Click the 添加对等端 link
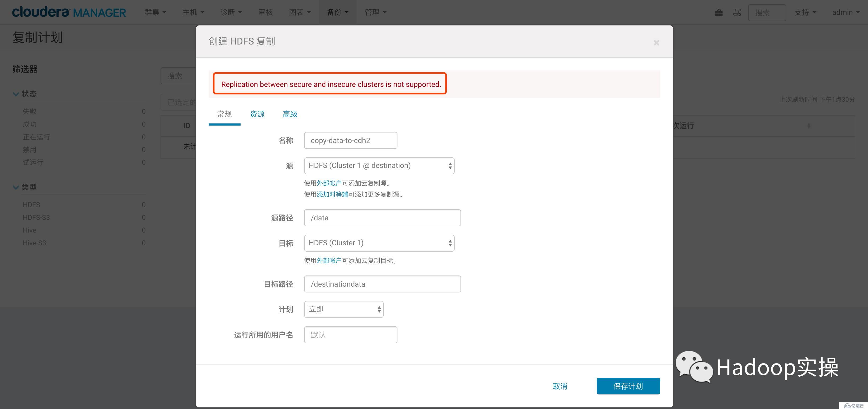This screenshot has height=409, width=868. coord(332,194)
